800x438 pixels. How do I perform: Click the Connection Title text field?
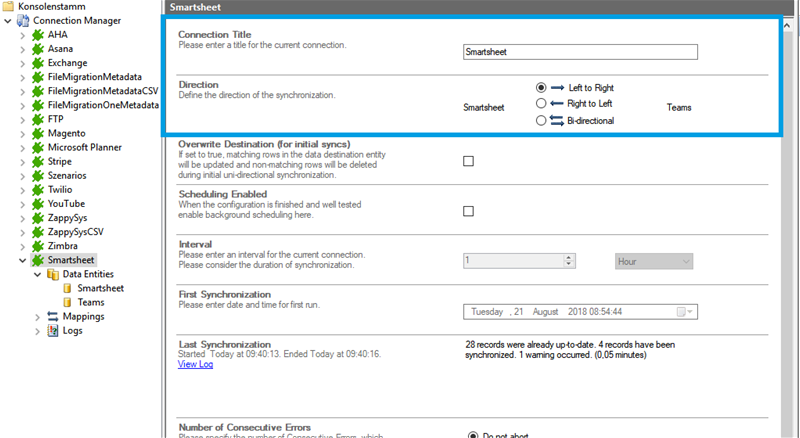click(580, 52)
